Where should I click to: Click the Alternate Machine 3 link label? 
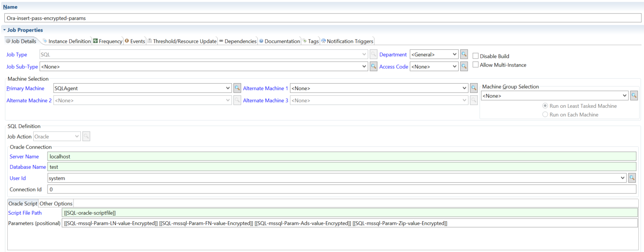pyautogui.click(x=265, y=100)
